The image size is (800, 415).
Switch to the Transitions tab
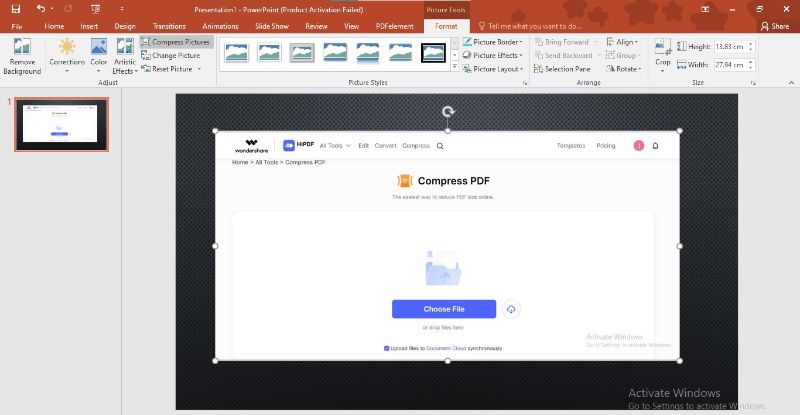(169, 26)
